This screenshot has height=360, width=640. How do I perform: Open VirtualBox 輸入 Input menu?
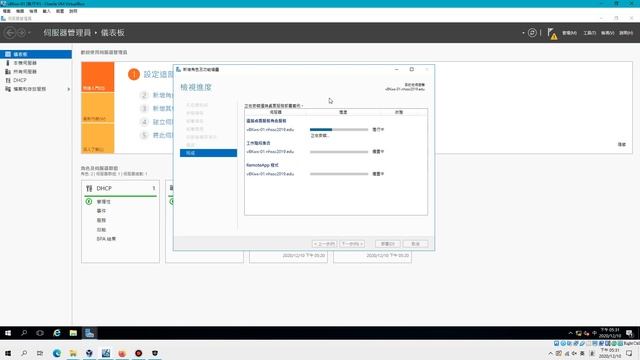[47, 11]
